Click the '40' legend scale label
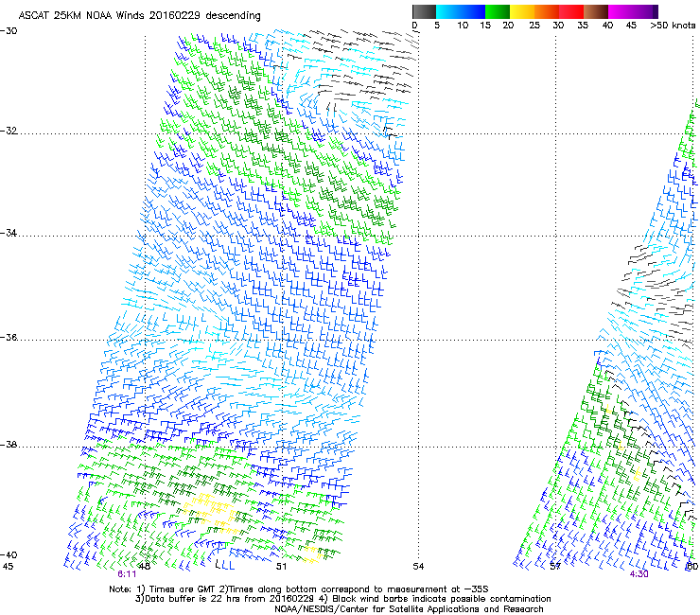This screenshot has width=700, height=615. click(607, 26)
